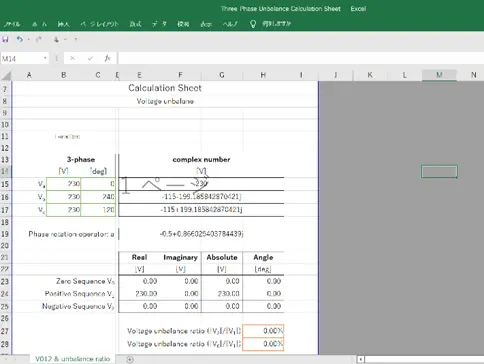Click the Insert Function fx icon
This screenshot has width=484, height=364.
tap(107, 58)
